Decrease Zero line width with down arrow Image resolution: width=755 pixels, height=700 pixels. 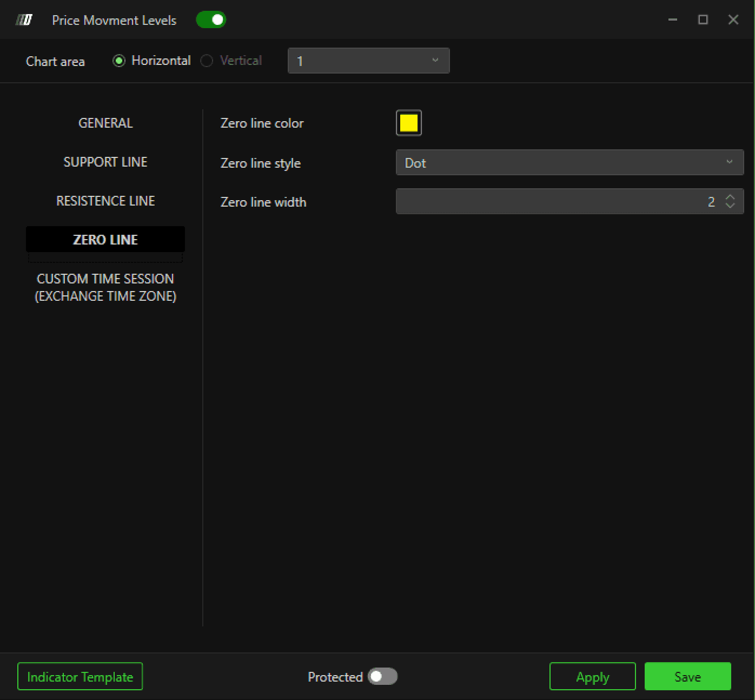pyautogui.click(x=730, y=206)
